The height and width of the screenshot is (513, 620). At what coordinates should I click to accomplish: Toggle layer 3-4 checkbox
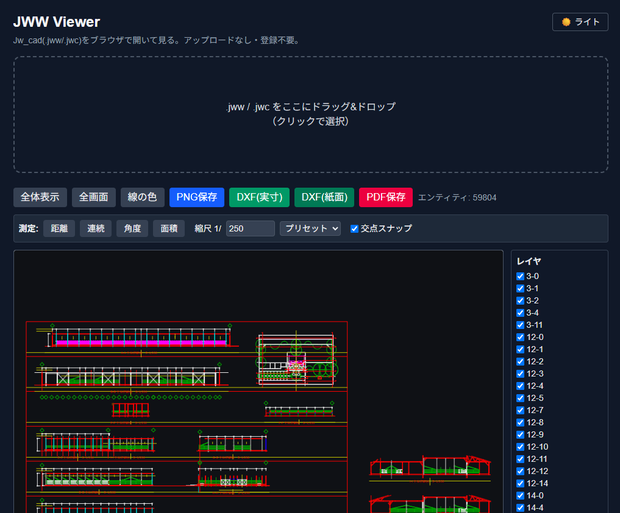coord(520,313)
